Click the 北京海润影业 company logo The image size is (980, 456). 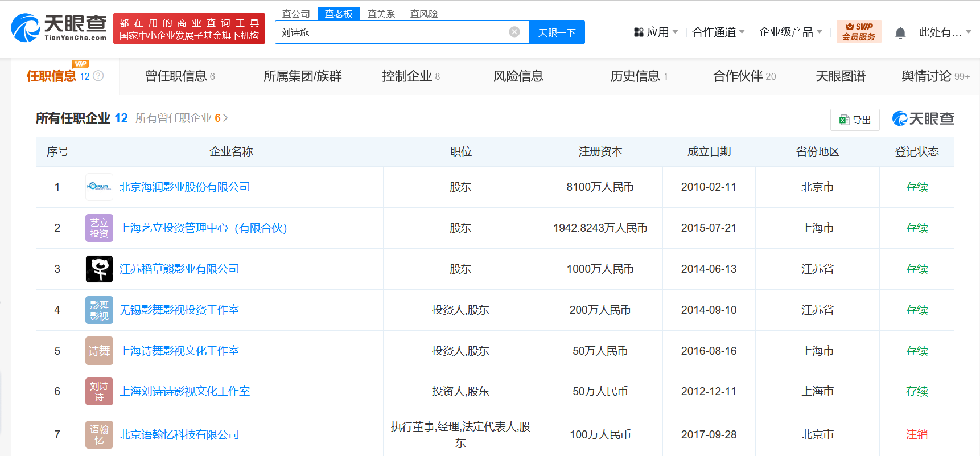(x=99, y=187)
